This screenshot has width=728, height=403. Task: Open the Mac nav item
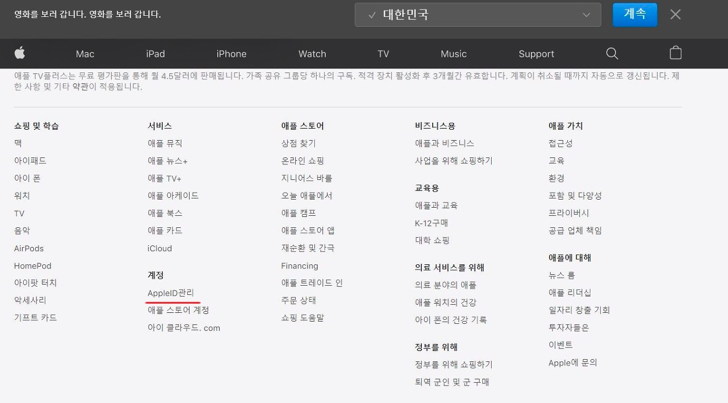click(x=85, y=54)
